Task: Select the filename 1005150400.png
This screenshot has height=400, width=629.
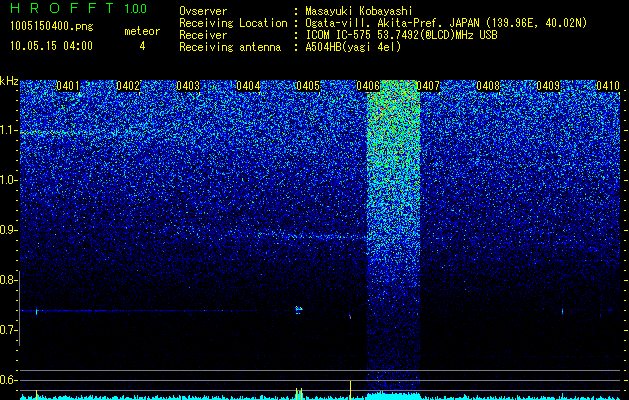Action: click(52, 27)
